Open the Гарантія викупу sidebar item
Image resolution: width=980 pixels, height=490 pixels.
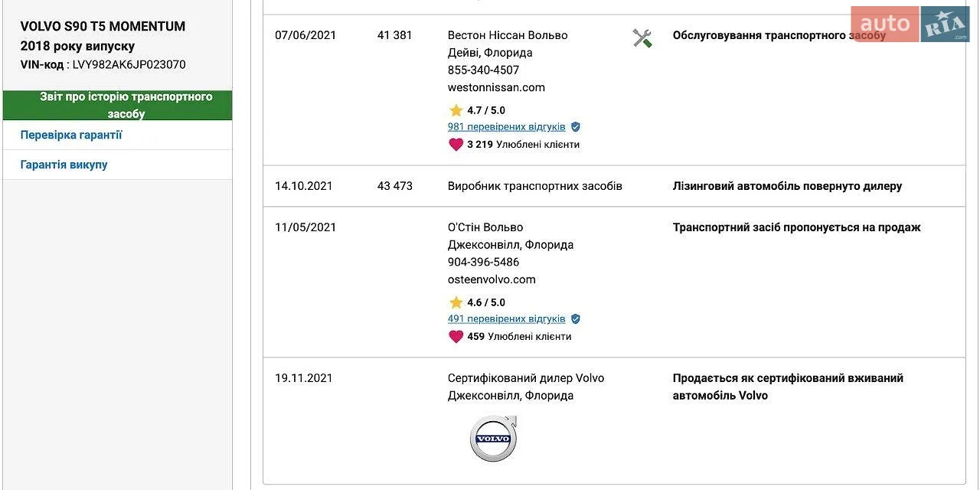(117, 165)
